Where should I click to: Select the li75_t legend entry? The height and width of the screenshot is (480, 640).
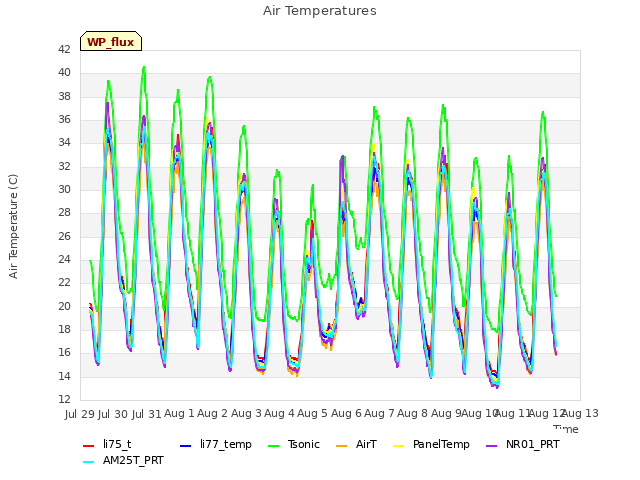107,444
